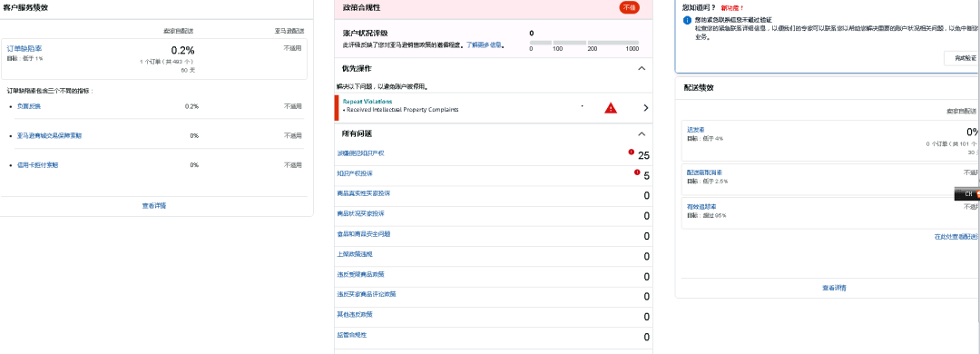Collapse the 优先操作 section
This screenshot has height=354, width=980.
click(x=642, y=68)
